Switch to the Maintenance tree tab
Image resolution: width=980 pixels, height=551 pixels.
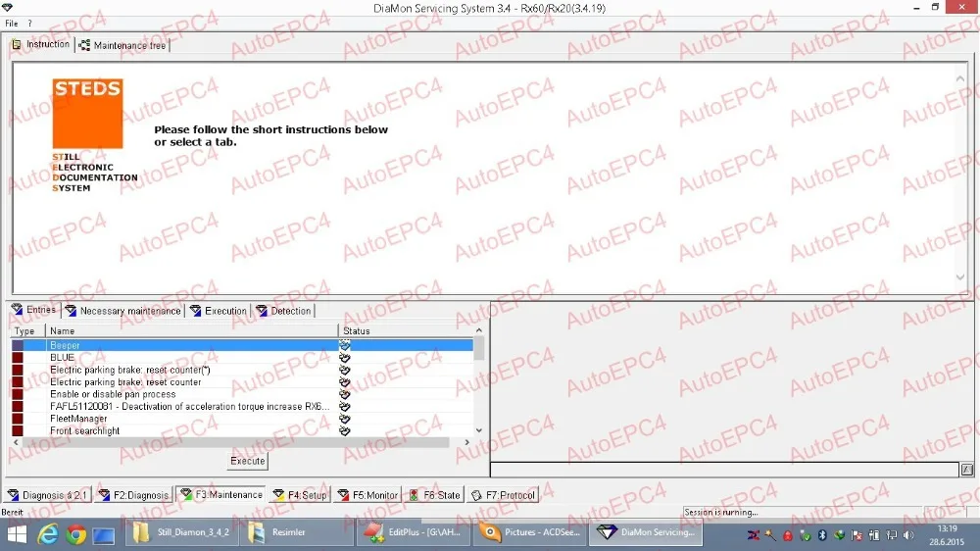pyautogui.click(x=123, y=45)
